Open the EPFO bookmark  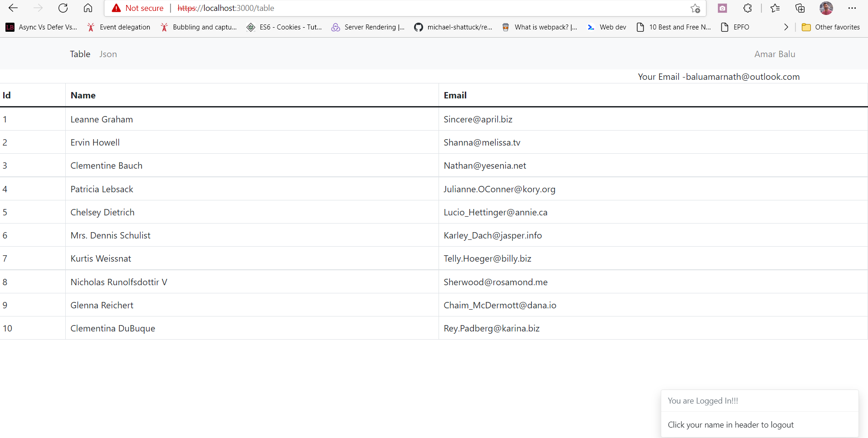pyautogui.click(x=735, y=27)
